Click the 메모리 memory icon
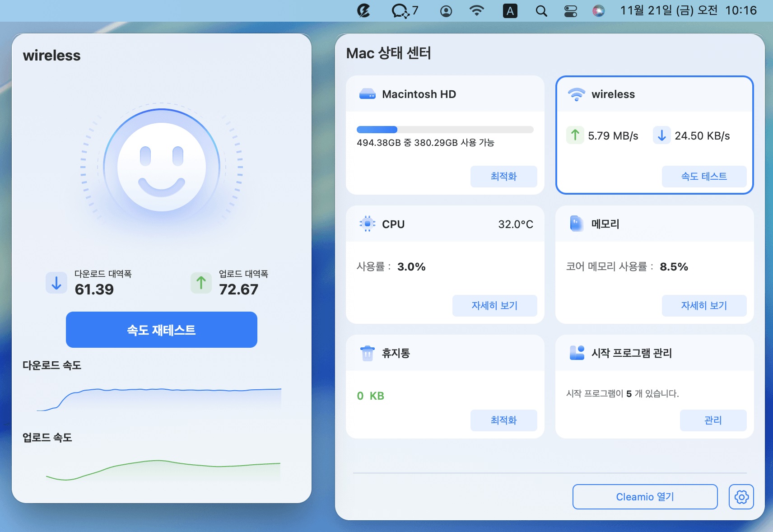 [x=577, y=224]
